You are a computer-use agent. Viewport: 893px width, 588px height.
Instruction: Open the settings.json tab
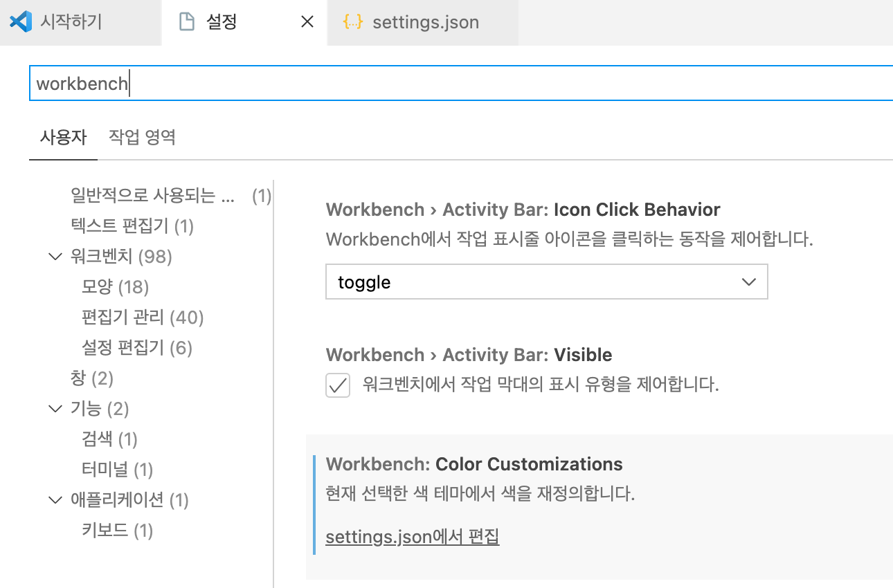(x=423, y=22)
